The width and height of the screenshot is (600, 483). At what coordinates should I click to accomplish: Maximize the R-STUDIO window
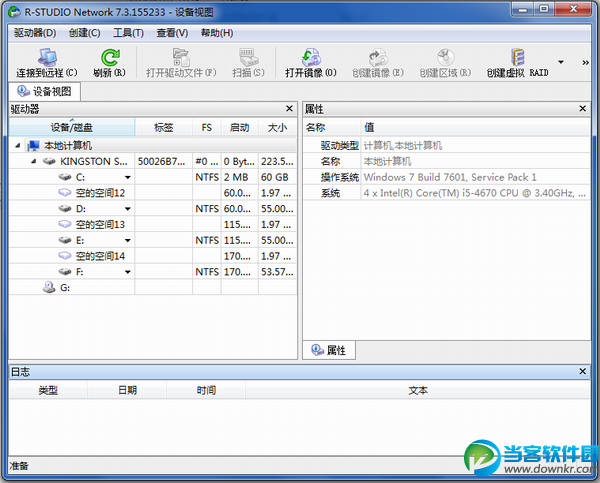(544, 10)
